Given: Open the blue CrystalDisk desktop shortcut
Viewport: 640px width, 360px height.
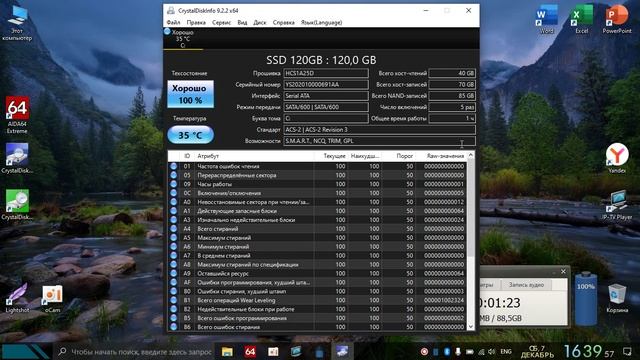Looking at the screenshot, I should (x=17, y=158).
